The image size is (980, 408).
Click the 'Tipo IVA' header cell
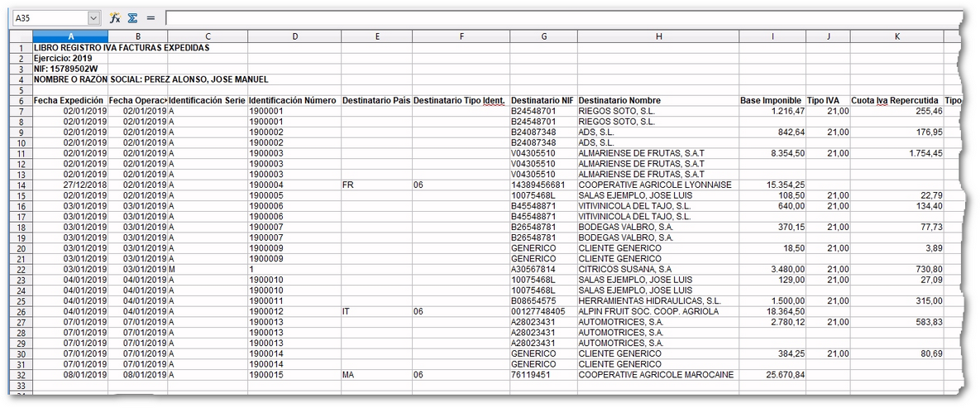[828, 101]
